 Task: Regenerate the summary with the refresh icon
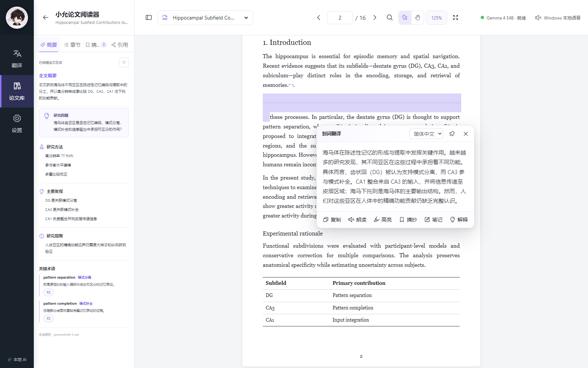pos(124,63)
